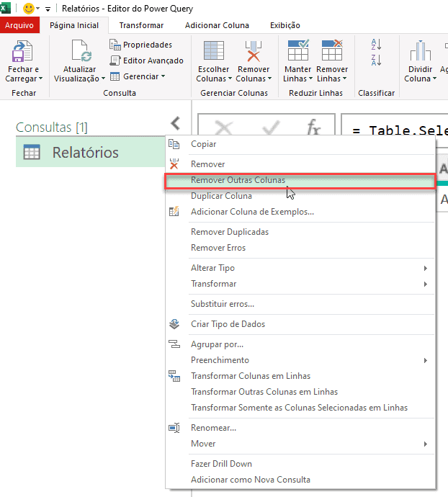This screenshot has height=497, width=448.
Task: Click the Remover Linhas icon
Action: click(332, 50)
